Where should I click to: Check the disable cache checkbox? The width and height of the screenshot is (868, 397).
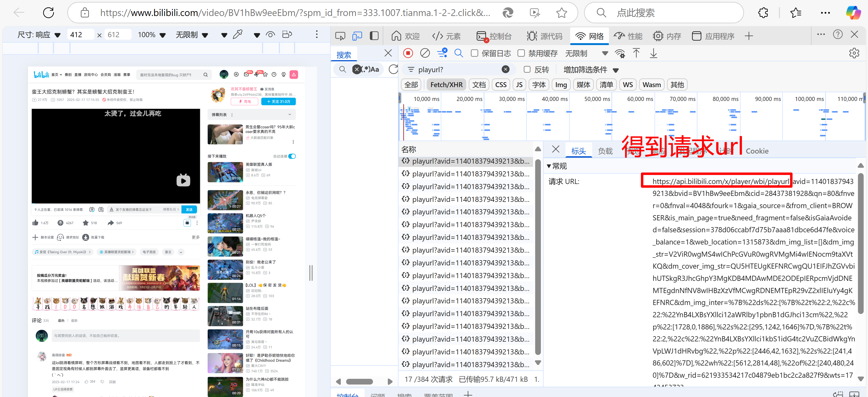pos(521,53)
